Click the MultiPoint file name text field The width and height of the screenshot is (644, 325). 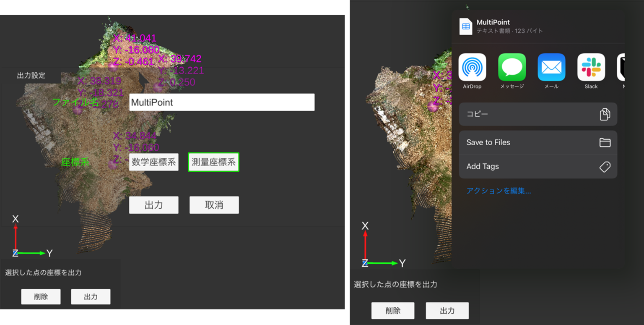coord(222,102)
